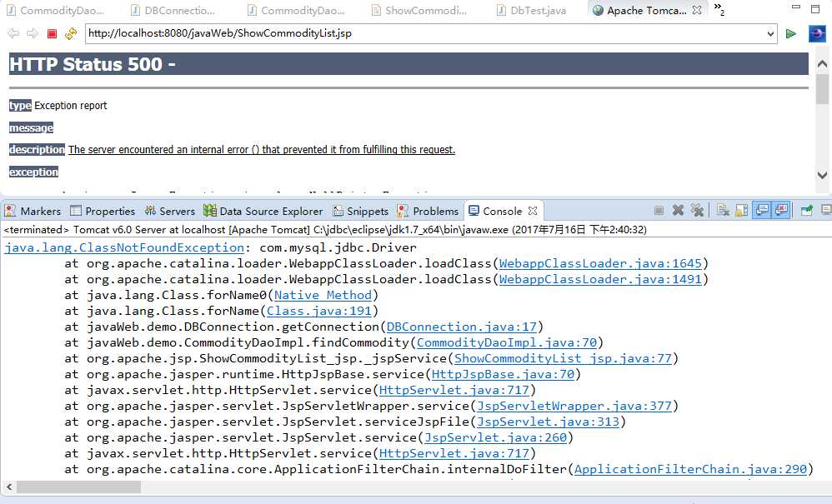The height and width of the screenshot is (504, 832).
Task: Click the Servers tab icon
Action: pyautogui.click(x=150, y=211)
